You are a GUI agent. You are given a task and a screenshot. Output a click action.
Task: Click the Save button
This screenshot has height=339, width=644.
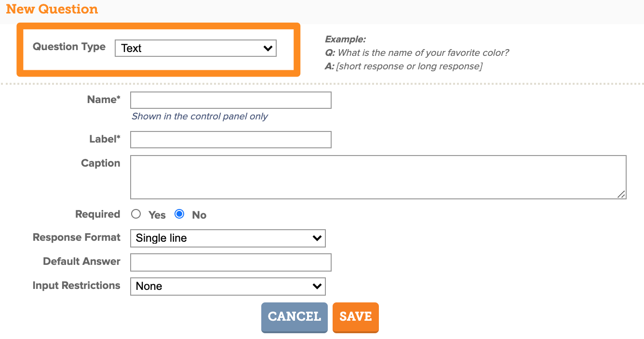click(356, 317)
